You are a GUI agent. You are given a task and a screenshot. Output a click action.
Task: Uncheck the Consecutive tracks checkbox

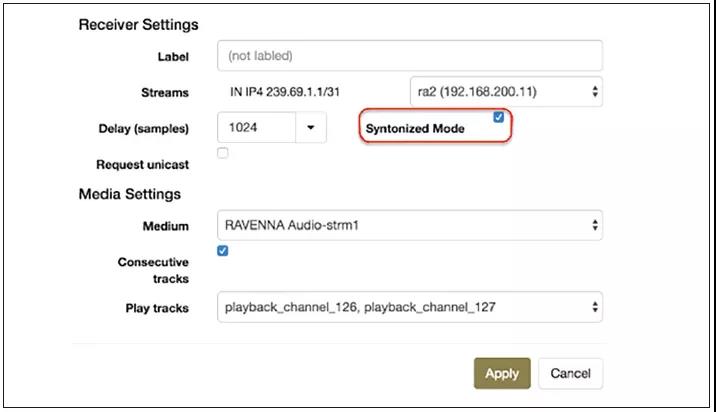223,251
